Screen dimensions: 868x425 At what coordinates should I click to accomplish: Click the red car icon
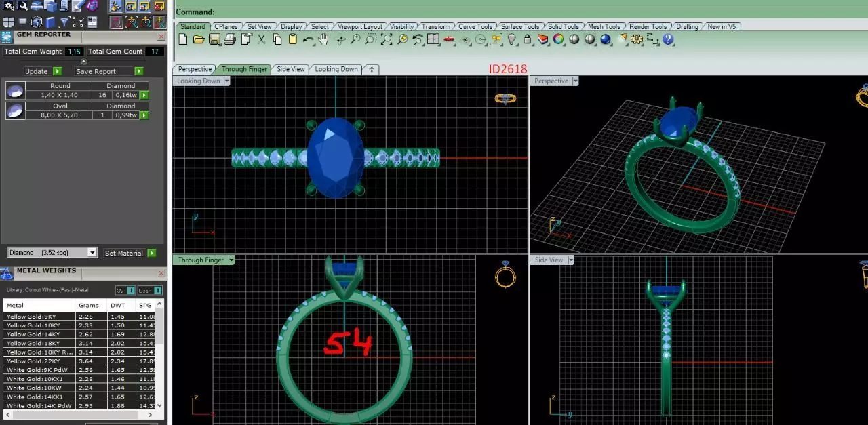tap(449, 40)
